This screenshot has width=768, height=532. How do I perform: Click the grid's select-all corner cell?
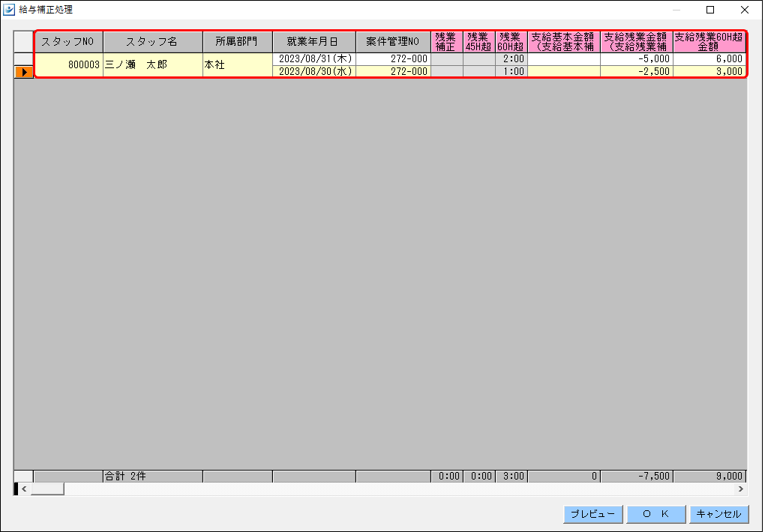pyautogui.click(x=23, y=42)
